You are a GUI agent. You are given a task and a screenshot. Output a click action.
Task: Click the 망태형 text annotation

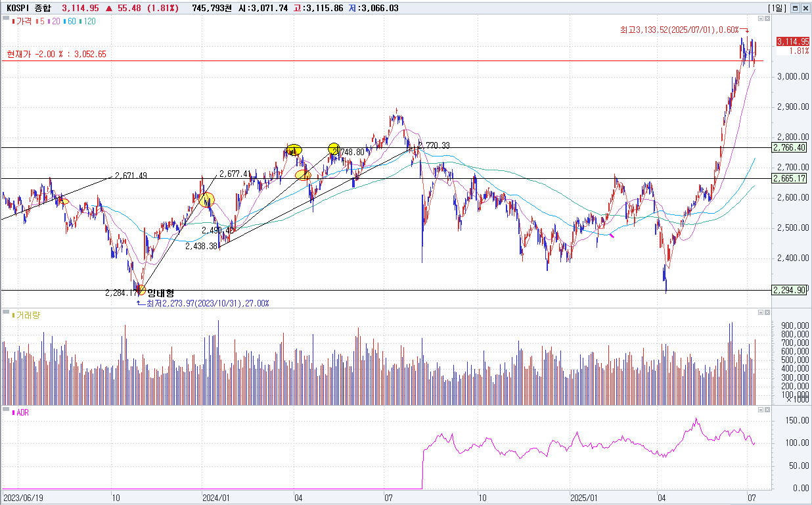[x=161, y=293]
